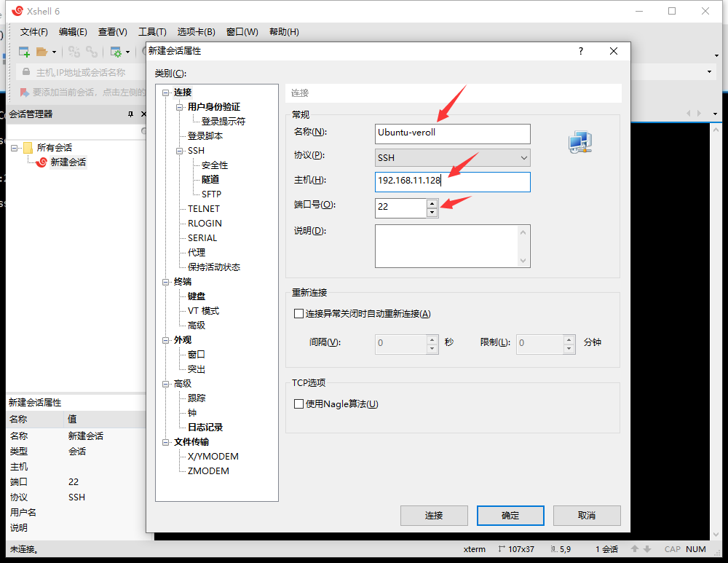Viewport: 728px width, 563px height.
Task: Open the 编辑(E) menu
Action: click(73, 31)
